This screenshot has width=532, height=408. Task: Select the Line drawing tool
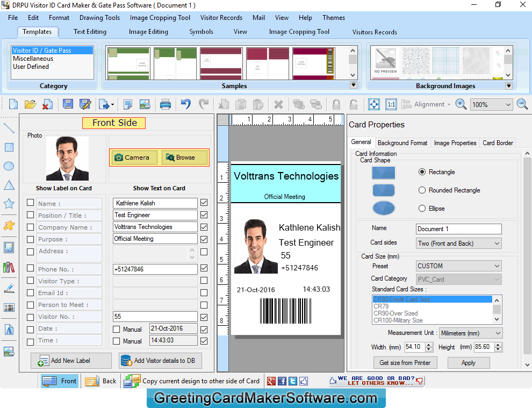click(9, 128)
